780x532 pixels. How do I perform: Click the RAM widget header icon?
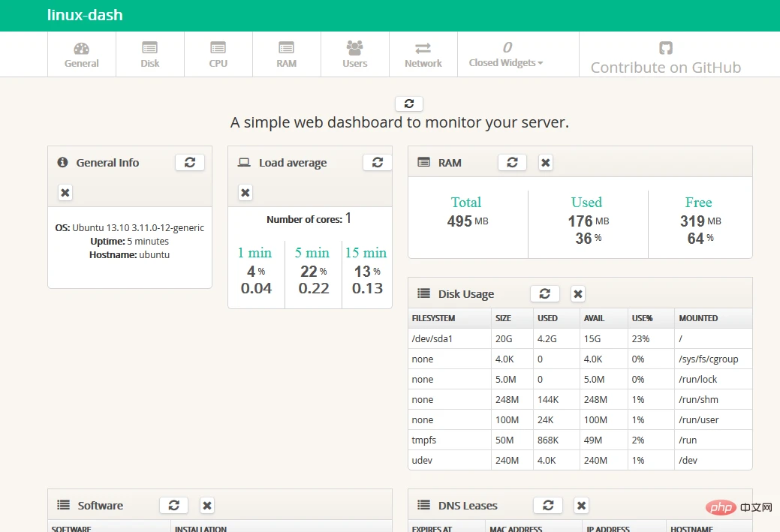[424, 162]
